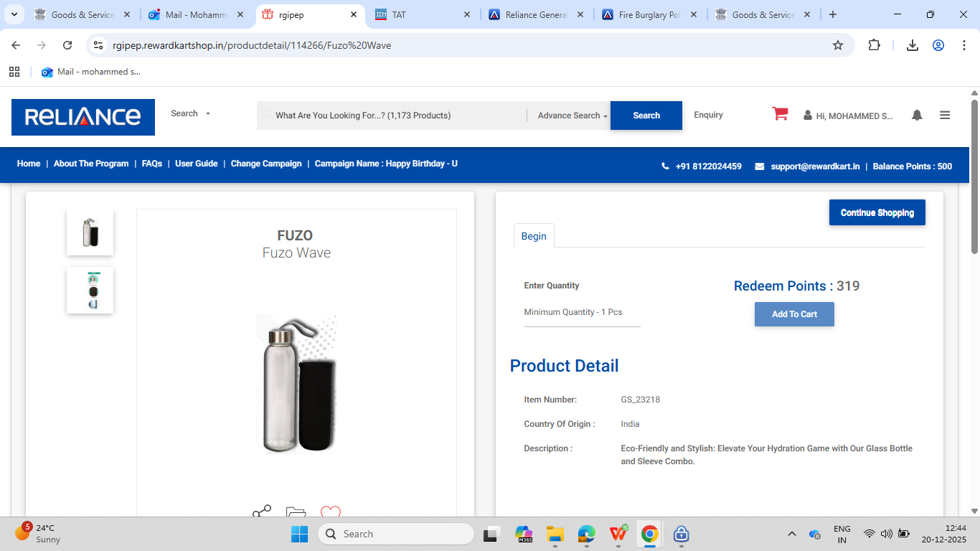980x551 pixels.
Task: Switch to first Goods & Services tab
Action: pyautogui.click(x=84, y=14)
